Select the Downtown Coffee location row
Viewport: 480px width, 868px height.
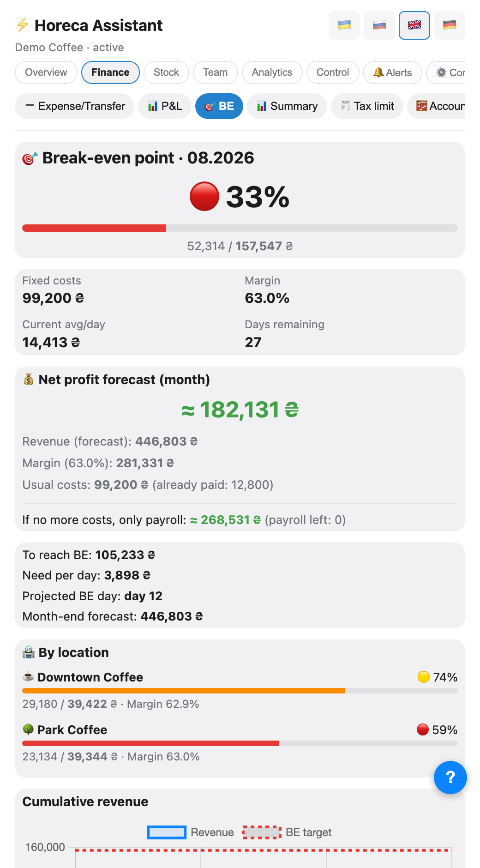240,690
